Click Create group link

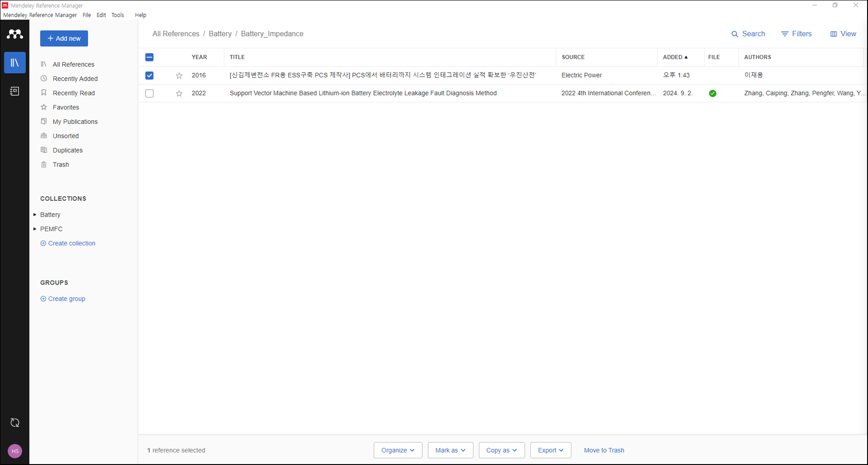pos(63,299)
